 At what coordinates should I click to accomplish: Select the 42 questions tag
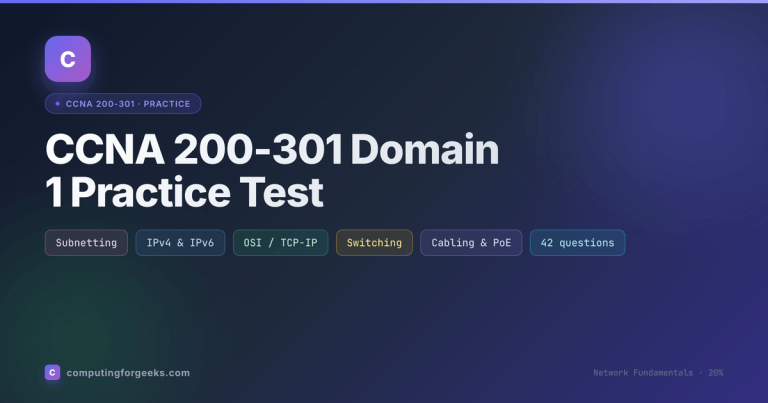(x=577, y=243)
